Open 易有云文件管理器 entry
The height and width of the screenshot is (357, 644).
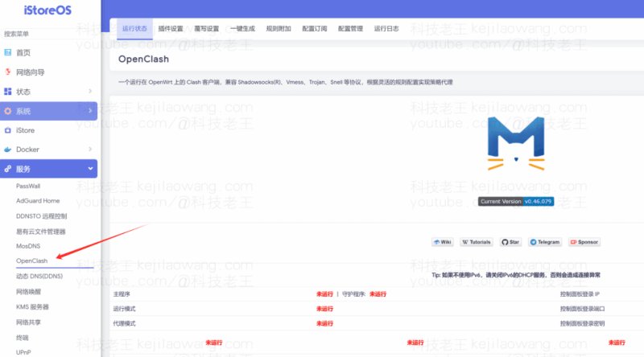[41, 232]
